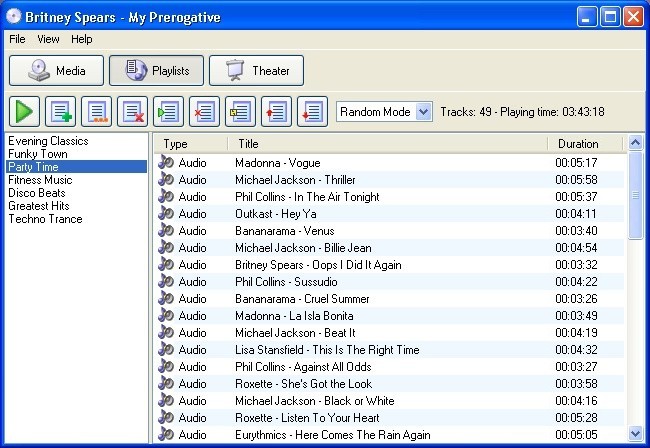This screenshot has height=448, width=650.
Task: Switch to the Theater tab
Action: pos(257,71)
